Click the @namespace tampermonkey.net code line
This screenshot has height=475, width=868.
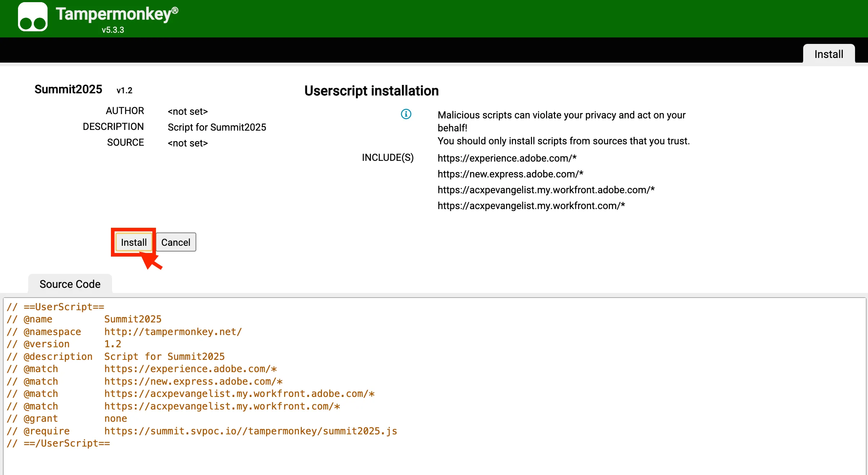point(124,332)
